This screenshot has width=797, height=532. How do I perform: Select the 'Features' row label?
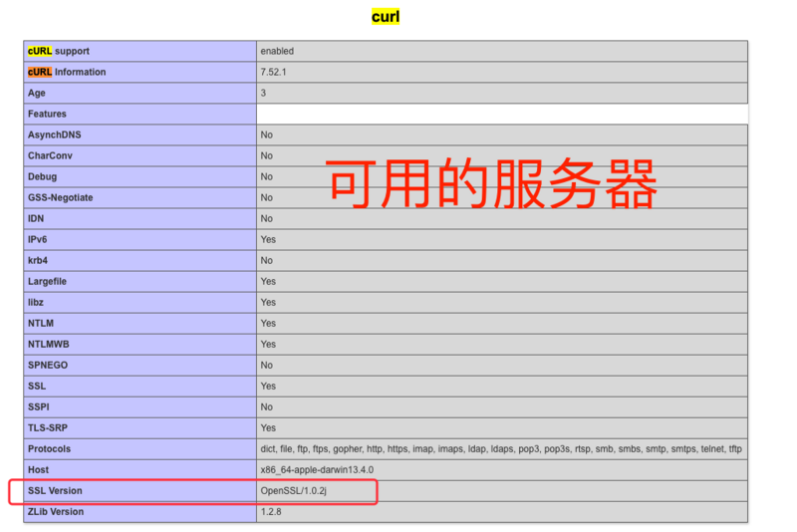tap(47, 114)
